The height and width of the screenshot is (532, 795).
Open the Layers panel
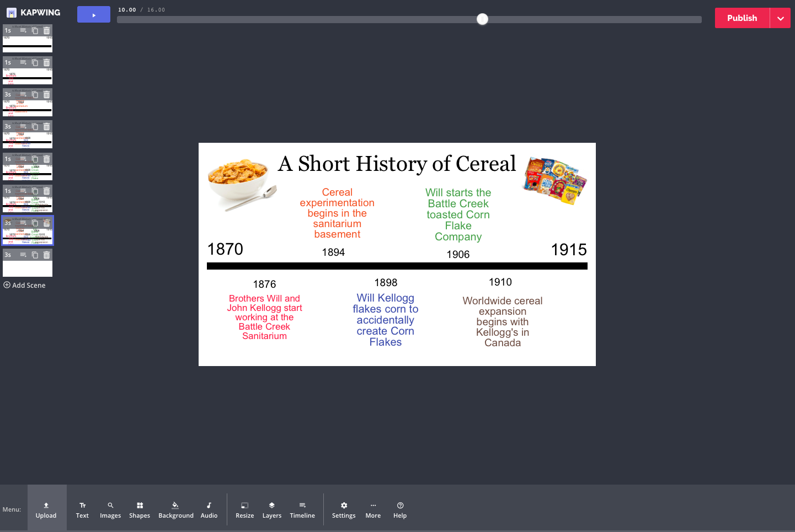pyautogui.click(x=272, y=509)
